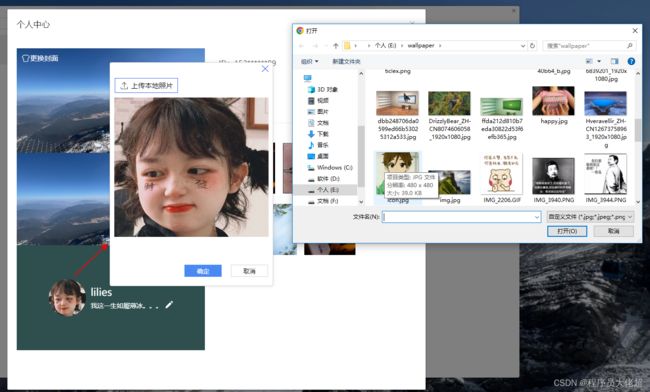Select the icon.jpg anime thumbnail
Screen dimensions: 650x392
tap(398, 173)
